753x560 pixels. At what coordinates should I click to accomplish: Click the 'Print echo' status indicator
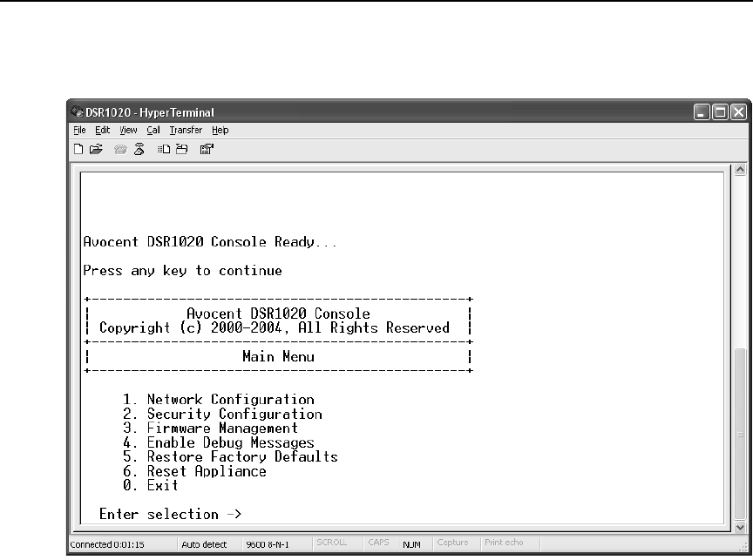click(504, 543)
